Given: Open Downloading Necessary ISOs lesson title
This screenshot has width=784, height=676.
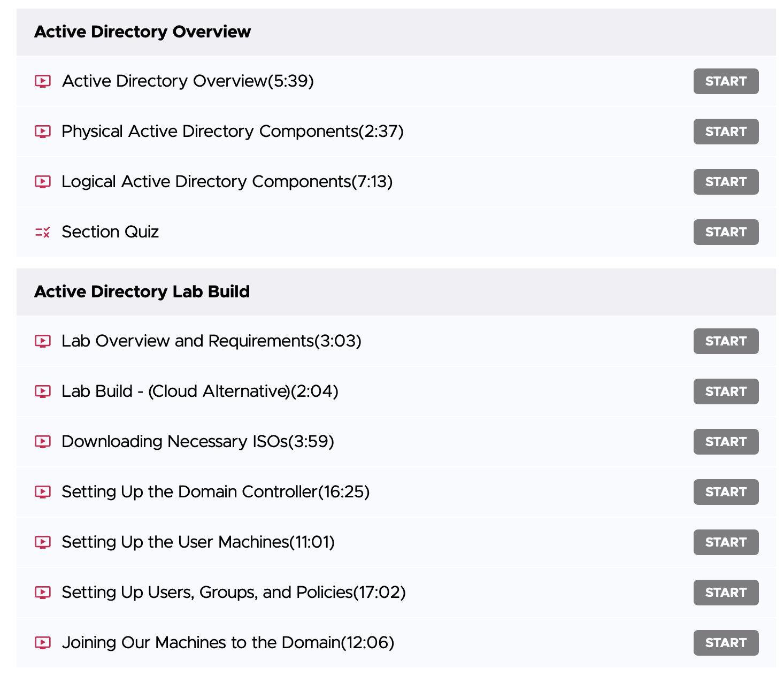Looking at the screenshot, I should [x=198, y=442].
